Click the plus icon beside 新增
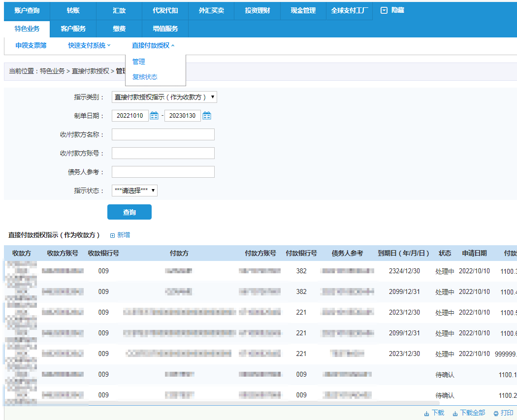The image size is (517, 420). click(112, 235)
